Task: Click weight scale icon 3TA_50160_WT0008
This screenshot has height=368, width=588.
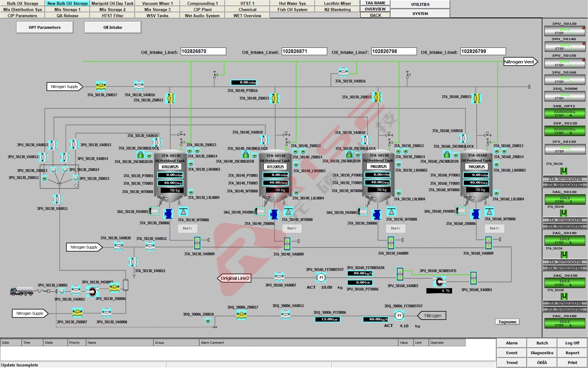Action: coord(490,211)
